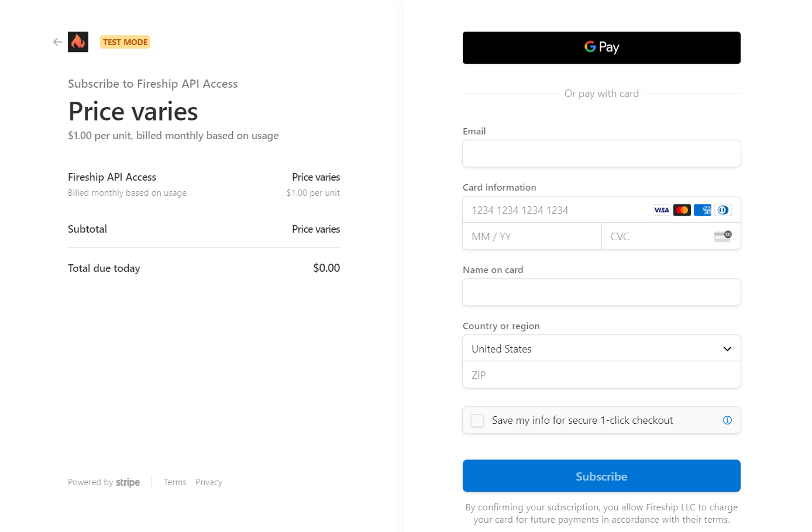Click the American Express card icon

pos(702,210)
